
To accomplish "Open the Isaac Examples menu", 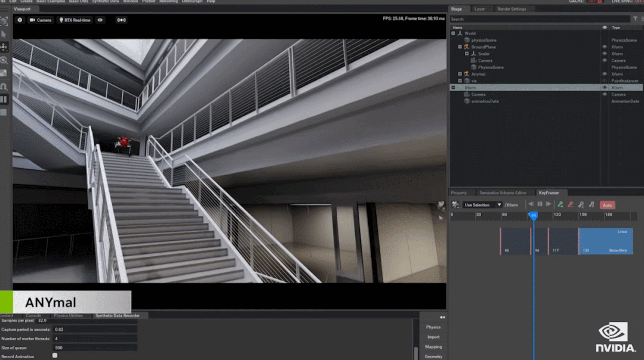I will pyautogui.click(x=51, y=1).
